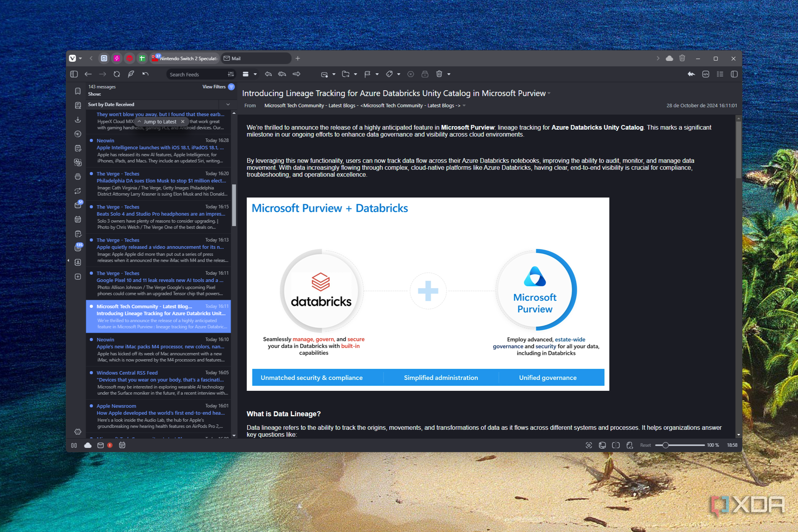Reload the current feeds view
Viewport: 798px width, 532px height.
pos(117,74)
